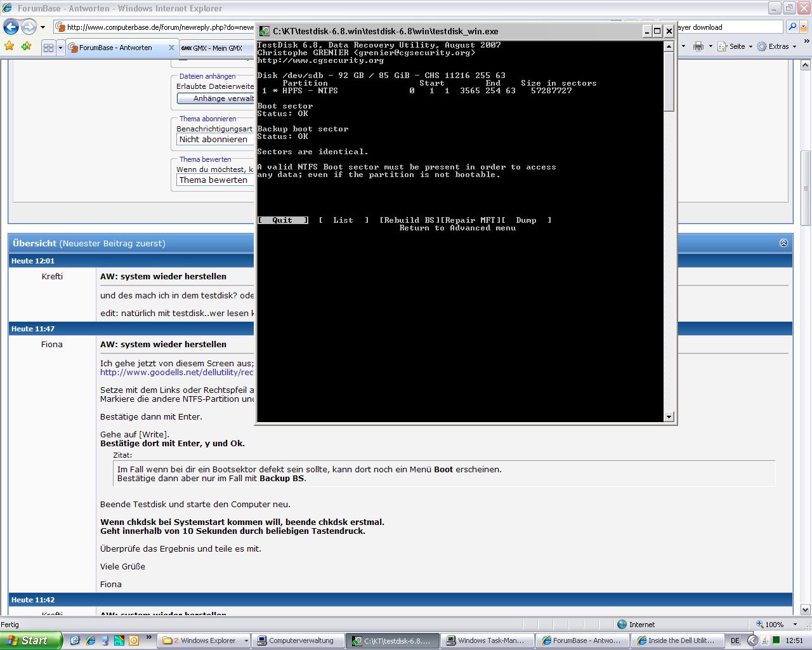Click the search magnifier icon in IE
The width and height of the screenshot is (812, 650).
pos(792,27)
